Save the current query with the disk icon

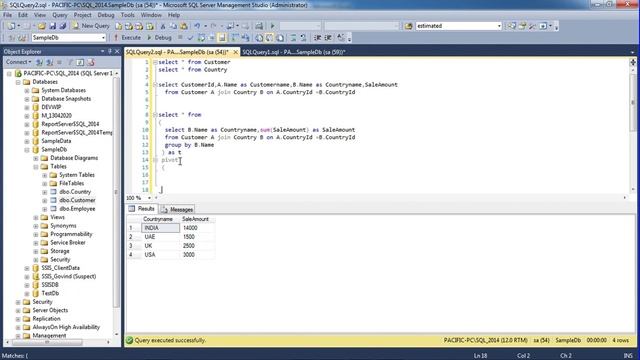[x=52, y=26]
